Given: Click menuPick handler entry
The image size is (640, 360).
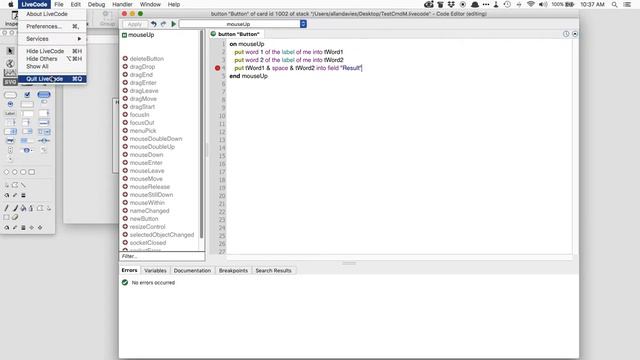Looking at the screenshot, I should 143,131.
